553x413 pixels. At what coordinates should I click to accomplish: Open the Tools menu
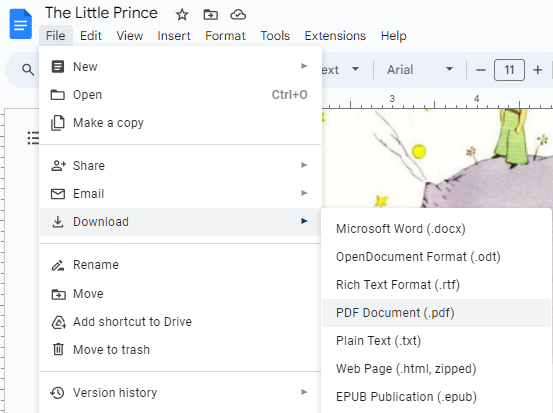275,36
